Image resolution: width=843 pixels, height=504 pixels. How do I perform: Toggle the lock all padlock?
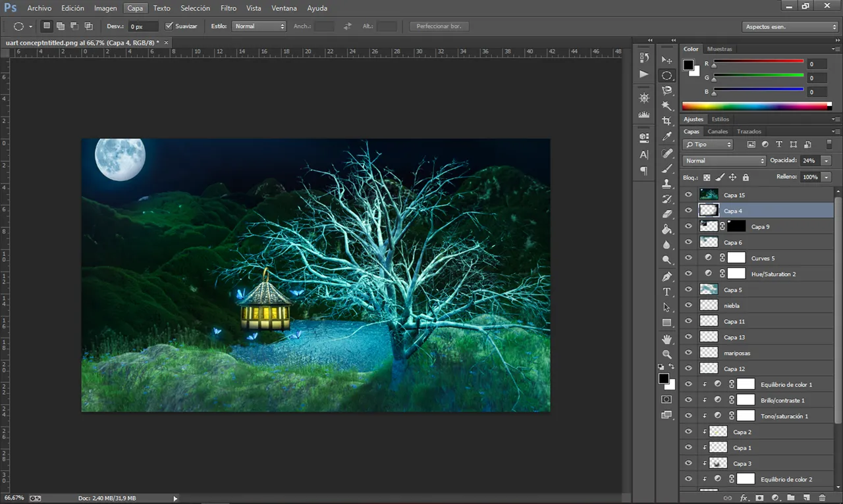[746, 177]
